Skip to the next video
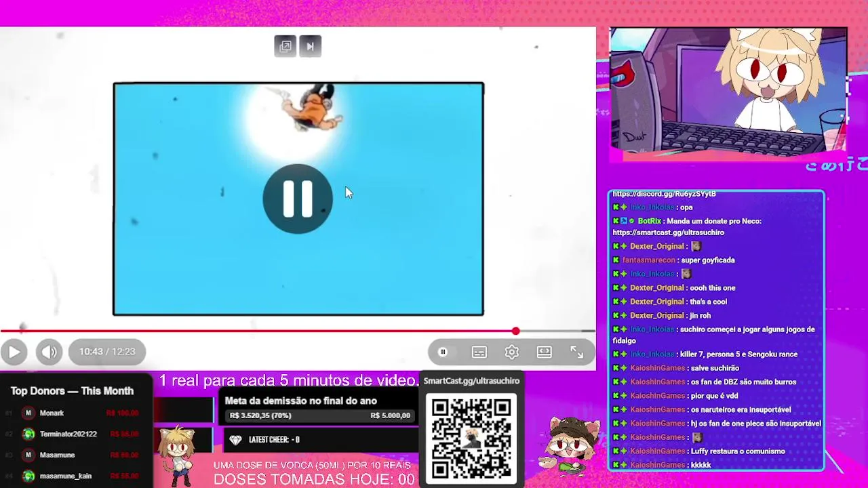The height and width of the screenshot is (488, 868). point(310,46)
